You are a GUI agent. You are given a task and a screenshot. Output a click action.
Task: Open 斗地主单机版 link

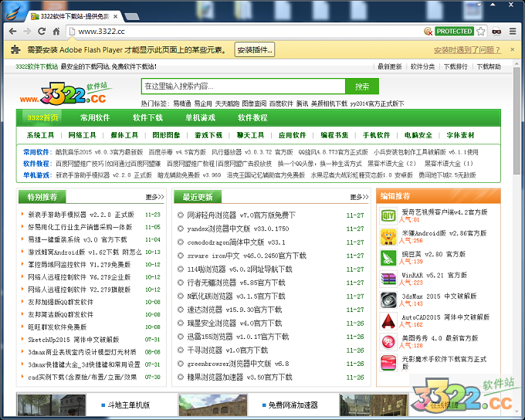[x=129, y=405]
